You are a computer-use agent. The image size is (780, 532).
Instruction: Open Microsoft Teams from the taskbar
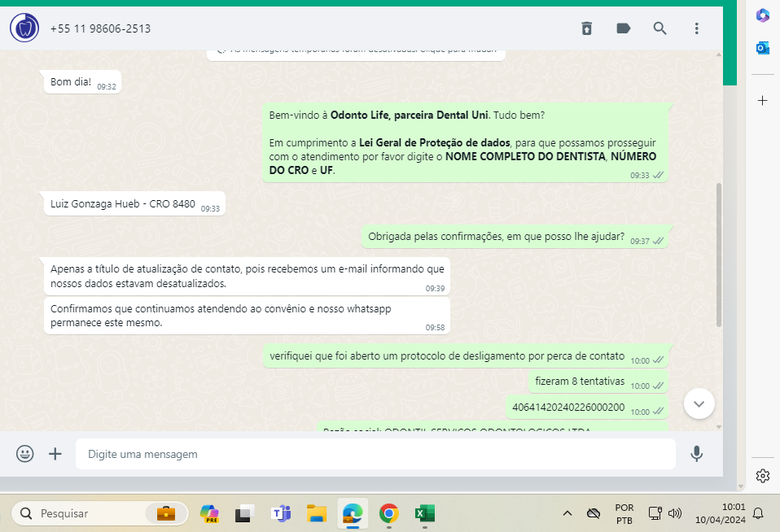[x=281, y=513]
